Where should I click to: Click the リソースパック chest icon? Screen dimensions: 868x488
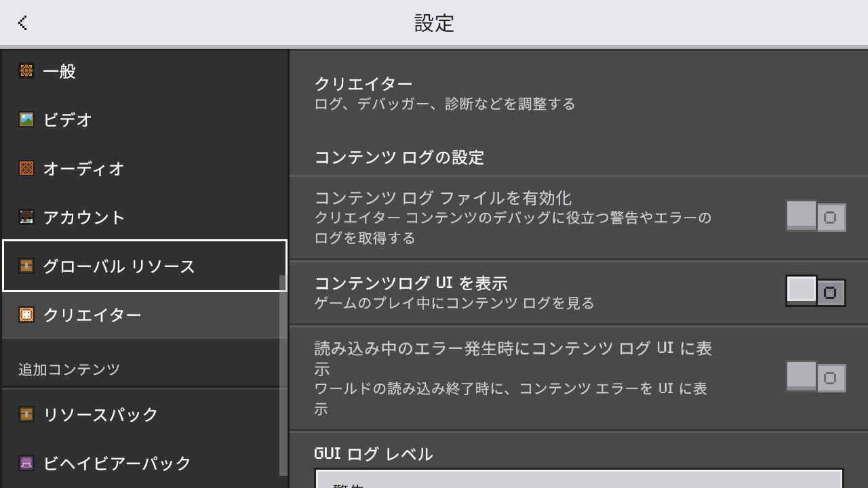point(26,414)
